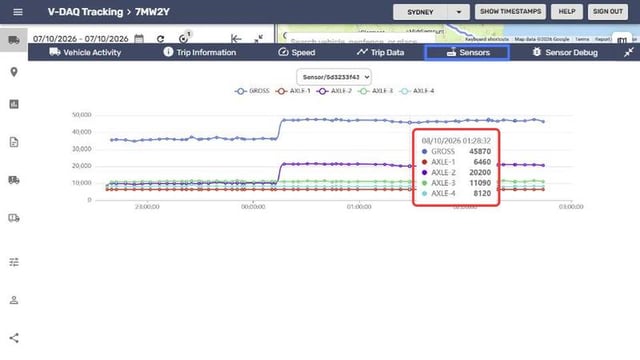Open the SYDNEY timezone dropdown arrow
The height and width of the screenshot is (360, 640).
pyautogui.click(x=459, y=12)
